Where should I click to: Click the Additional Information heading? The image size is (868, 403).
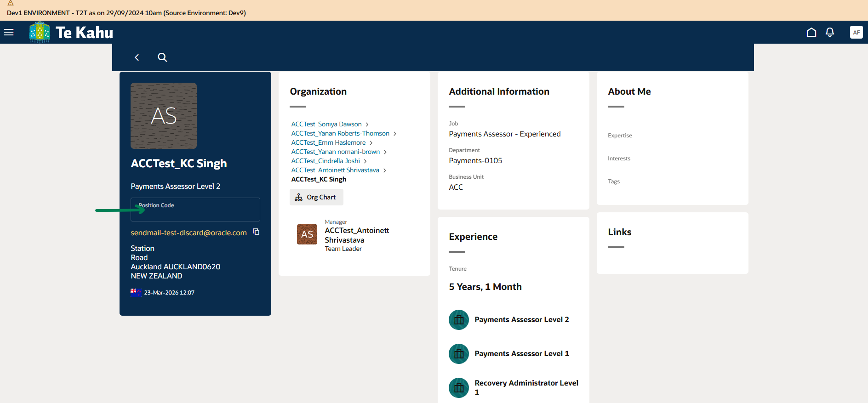click(x=499, y=91)
